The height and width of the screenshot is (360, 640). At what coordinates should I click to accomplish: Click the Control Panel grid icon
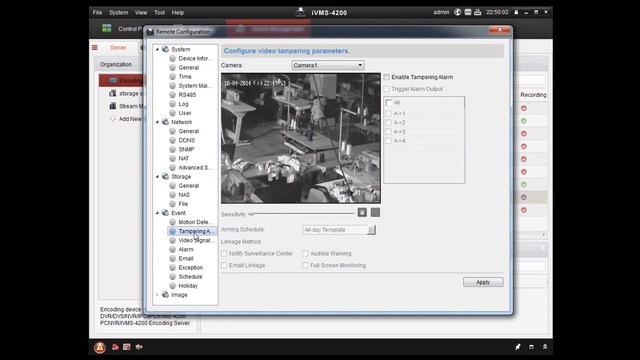pos(107,28)
